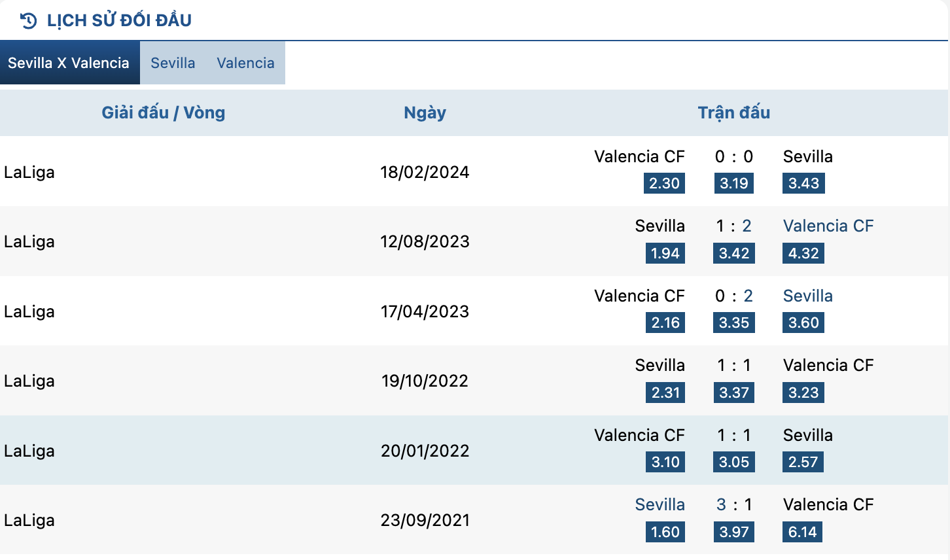Click the Giải đấu / Vòng column header
This screenshot has width=950, height=560.
[x=163, y=113]
